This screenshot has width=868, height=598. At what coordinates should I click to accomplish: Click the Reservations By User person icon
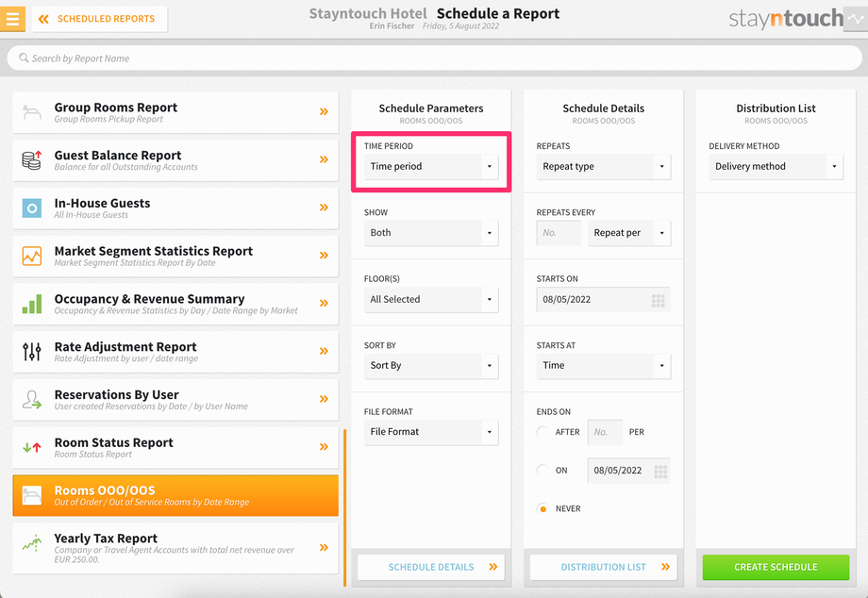point(31,399)
